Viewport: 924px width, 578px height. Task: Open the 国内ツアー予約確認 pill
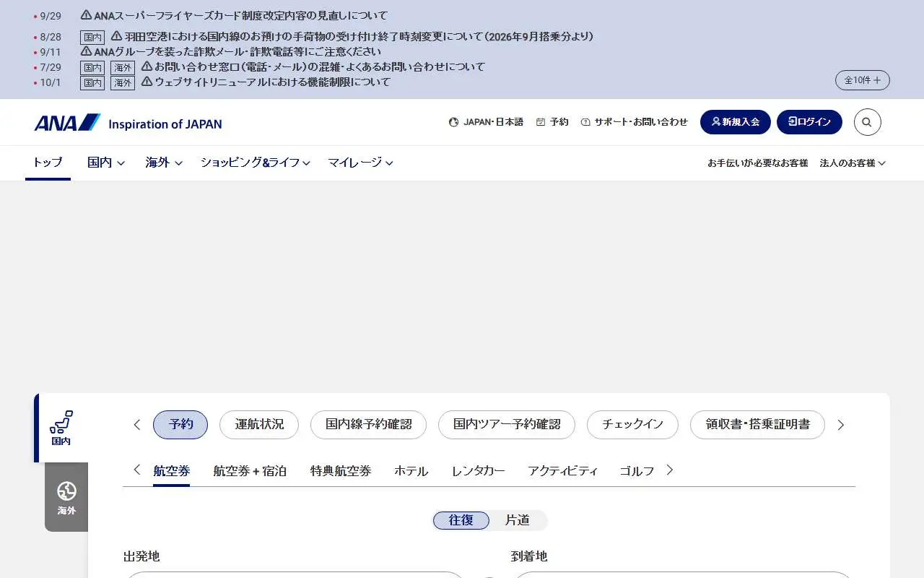point(507,425)
